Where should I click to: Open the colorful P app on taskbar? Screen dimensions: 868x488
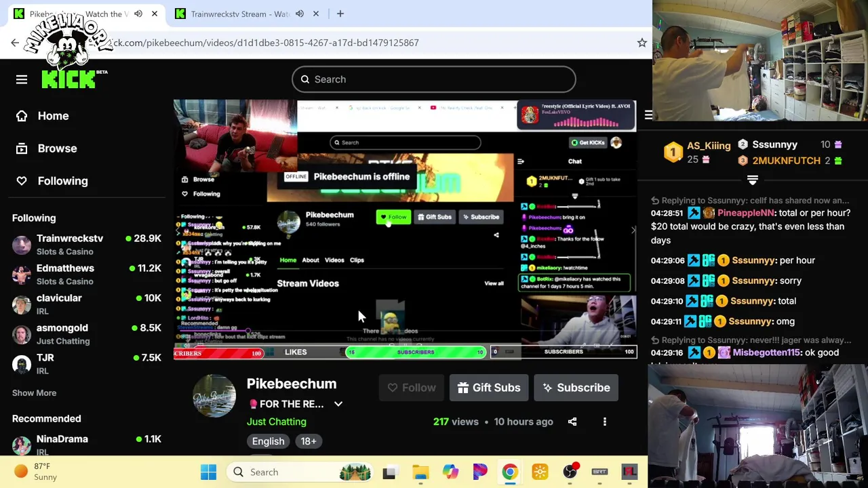click(480, 472)
